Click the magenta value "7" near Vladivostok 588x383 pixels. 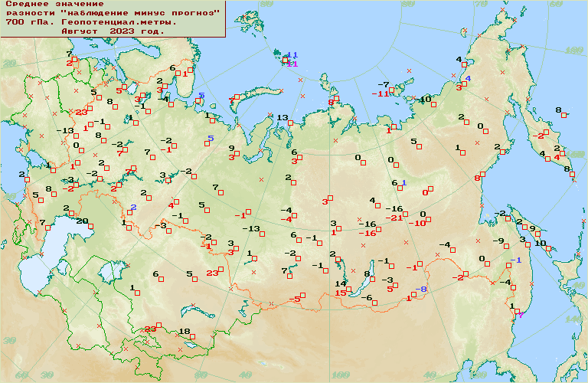click(x=521, y=315)
